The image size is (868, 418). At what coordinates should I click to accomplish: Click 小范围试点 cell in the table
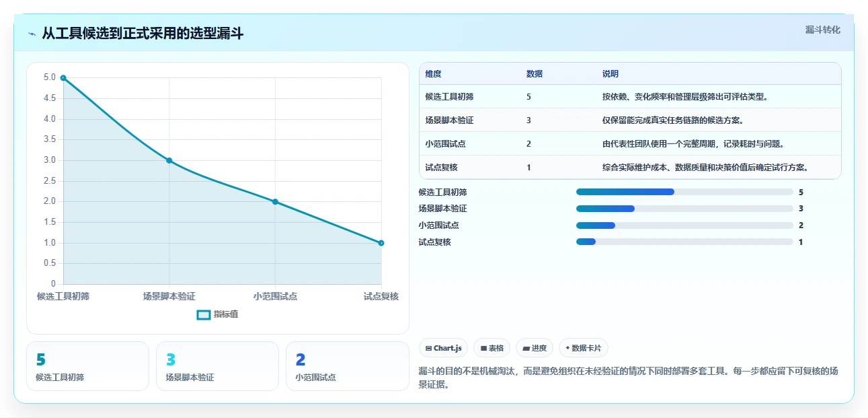click(x=446, y=144)
